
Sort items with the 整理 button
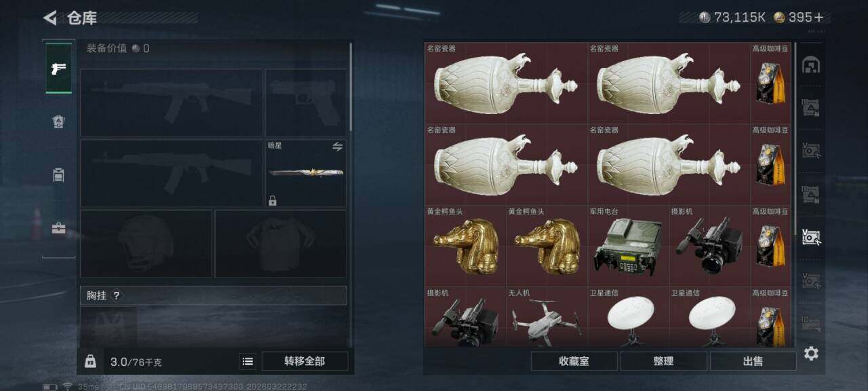pyautogui.click(x=663, y=361)
